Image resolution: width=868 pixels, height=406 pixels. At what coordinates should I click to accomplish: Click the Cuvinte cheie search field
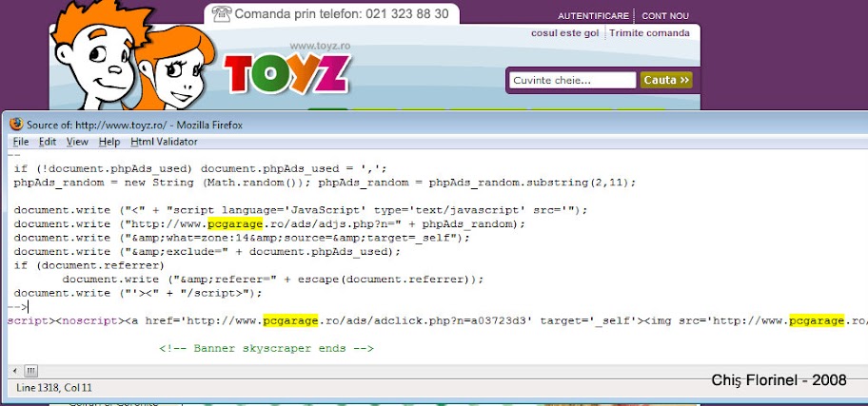pyautogui.click(x=572, y=80)
